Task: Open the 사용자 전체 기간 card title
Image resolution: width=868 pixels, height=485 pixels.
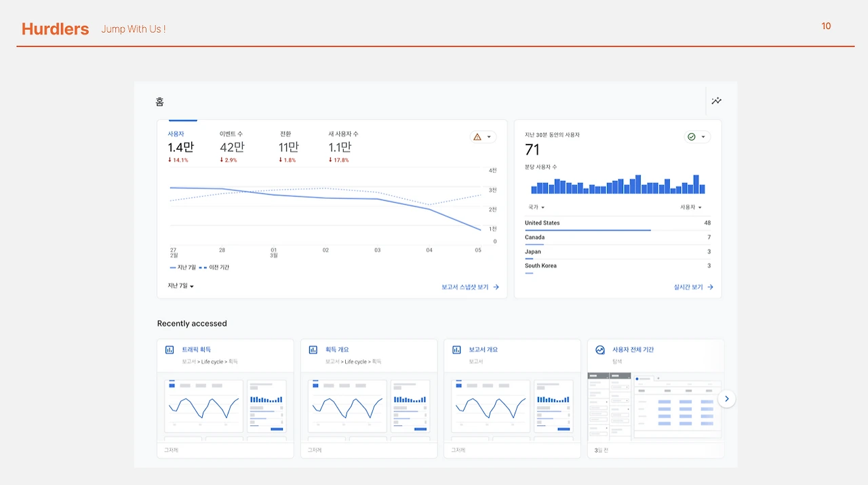Action: [633, 350]
